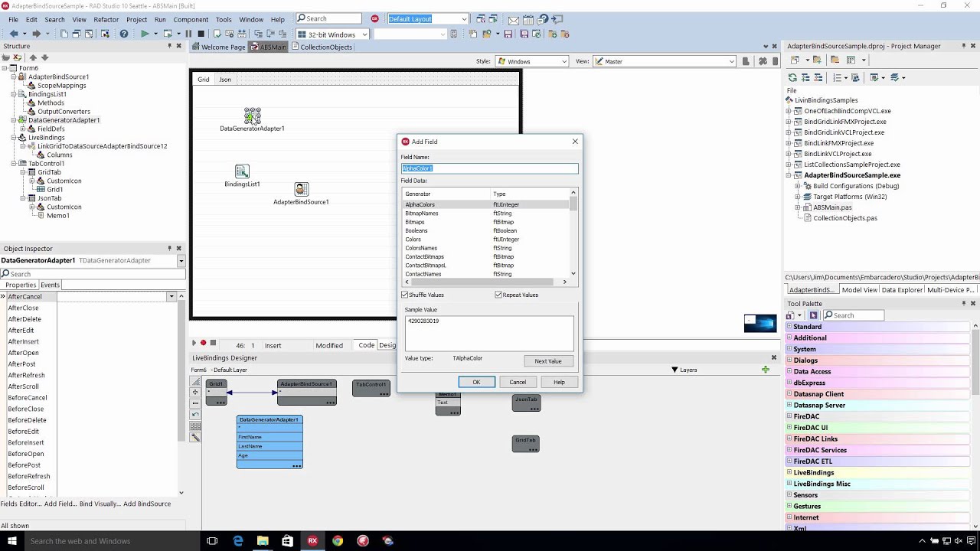Click the Refresh icon in Project Manager toolbar

coord(792,77)
